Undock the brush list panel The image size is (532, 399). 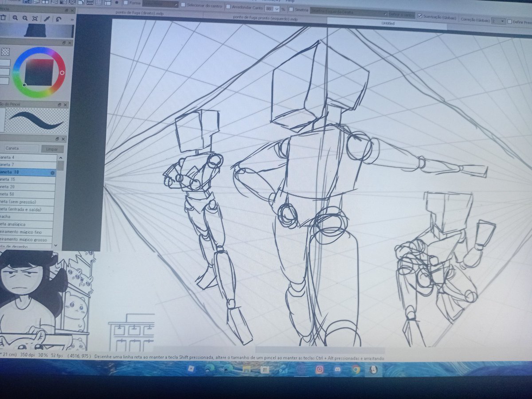coord(58,139)
